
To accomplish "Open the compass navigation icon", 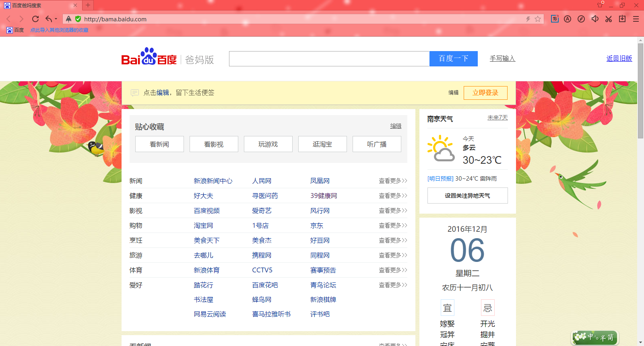I will 581,19.
